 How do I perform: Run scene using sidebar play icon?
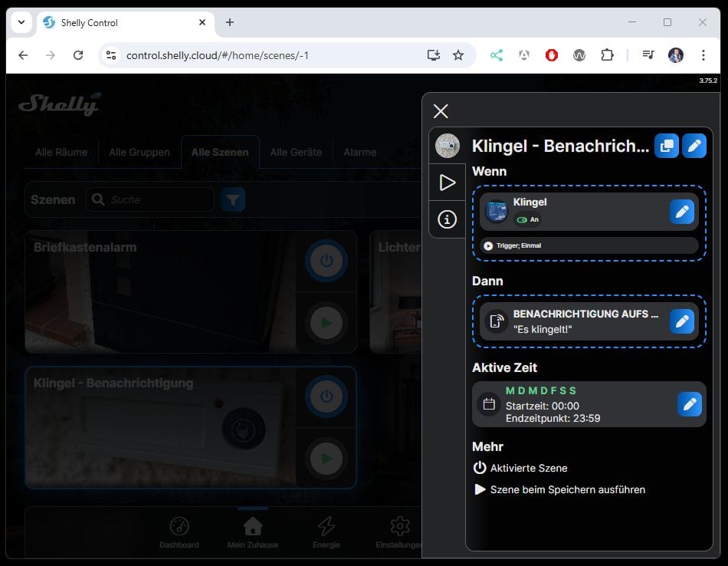447,183
